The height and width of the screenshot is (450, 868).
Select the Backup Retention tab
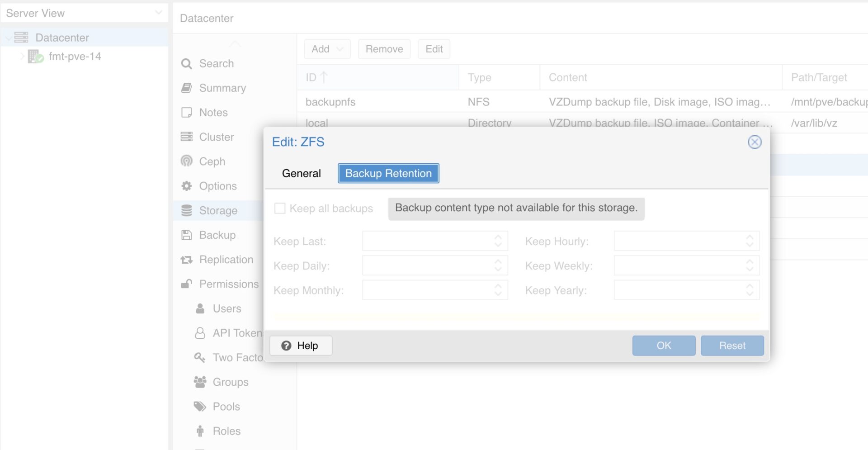(x=388, y=173)
